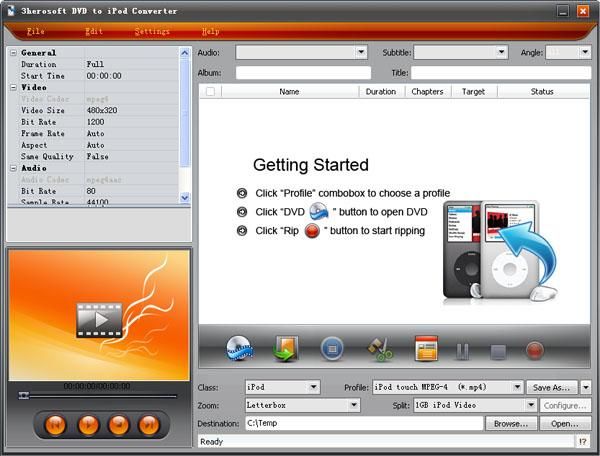
Task: Open the Settings menu
Action: 152,31
